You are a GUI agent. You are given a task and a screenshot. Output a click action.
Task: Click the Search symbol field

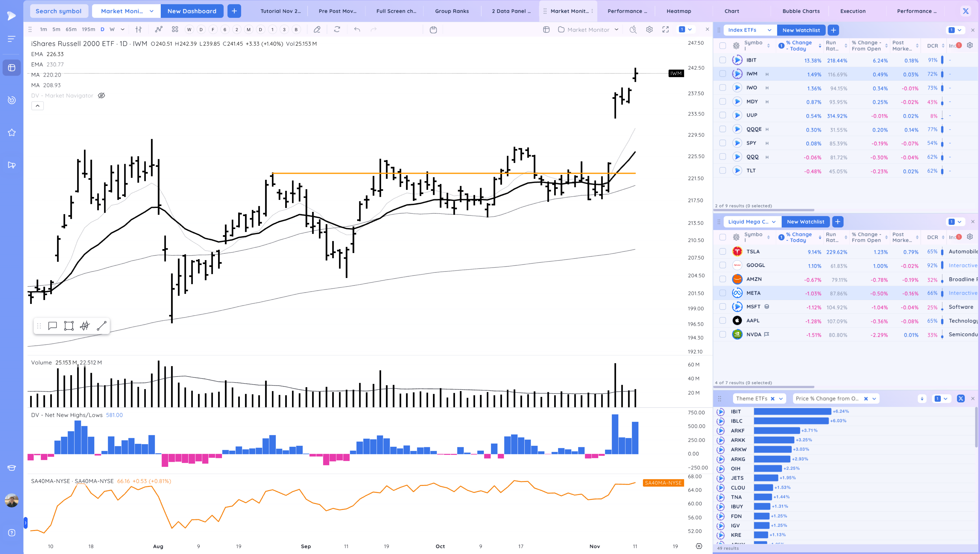pos(59,11)
